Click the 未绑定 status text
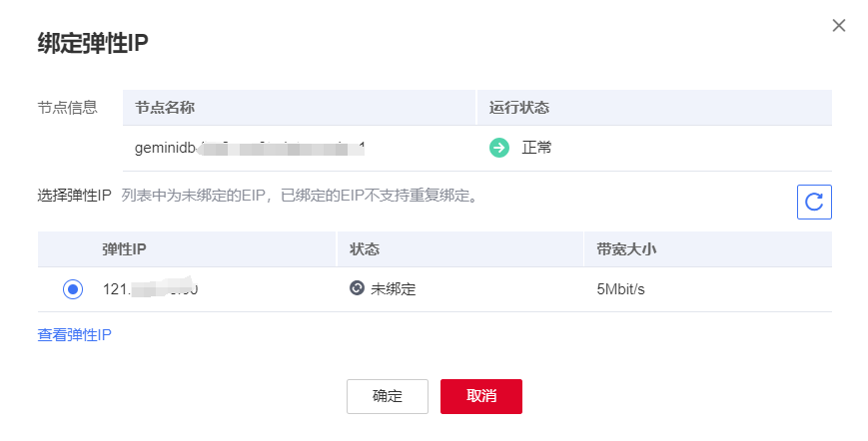The image size is (868, 441). 393,289
